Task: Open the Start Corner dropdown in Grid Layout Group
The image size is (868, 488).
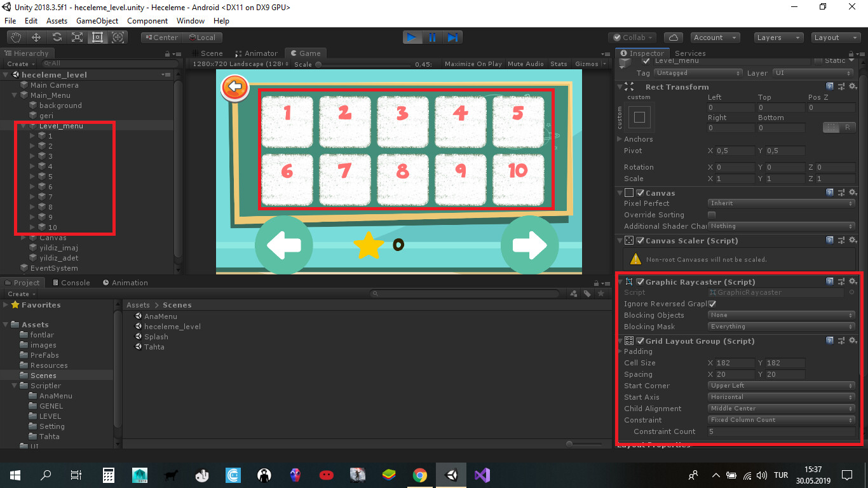Action: (x=780, y=385)
